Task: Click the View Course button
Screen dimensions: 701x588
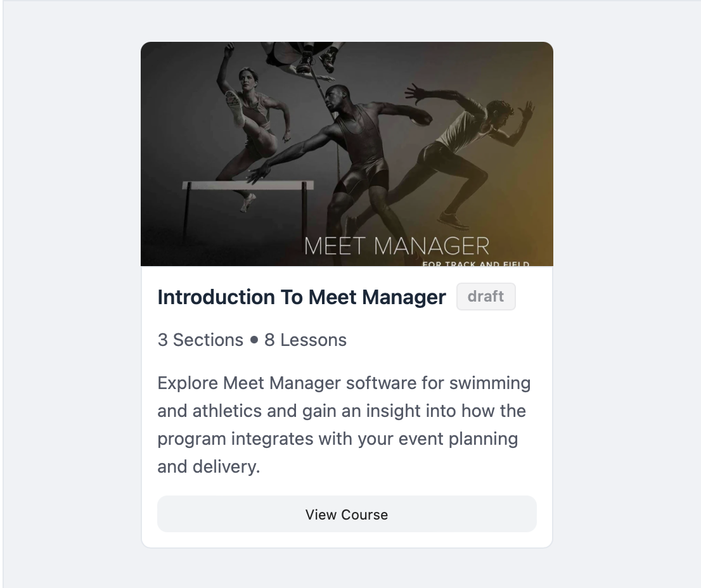Action: (347, 514)
